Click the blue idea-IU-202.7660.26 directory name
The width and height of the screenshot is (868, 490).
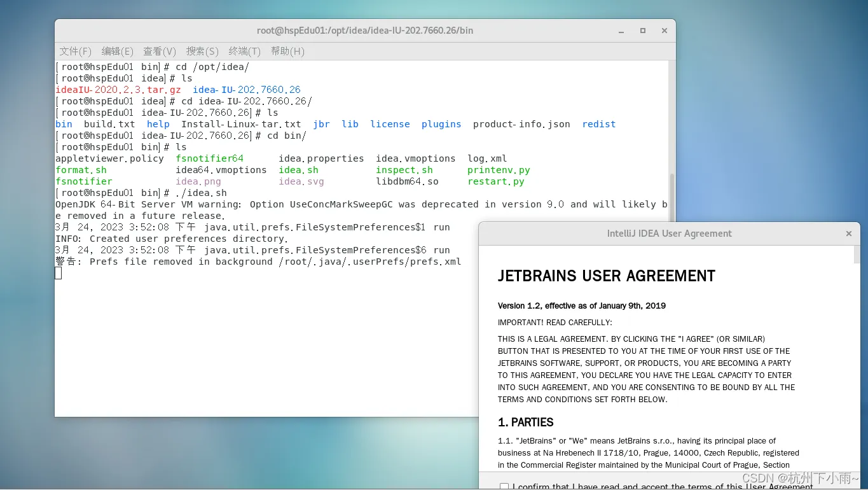(x=247, y=90)
